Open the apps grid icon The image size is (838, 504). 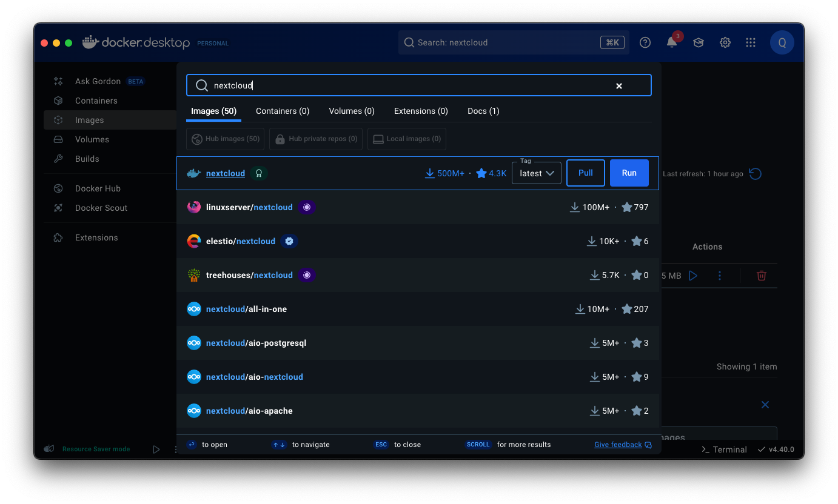tap(751, 42)
